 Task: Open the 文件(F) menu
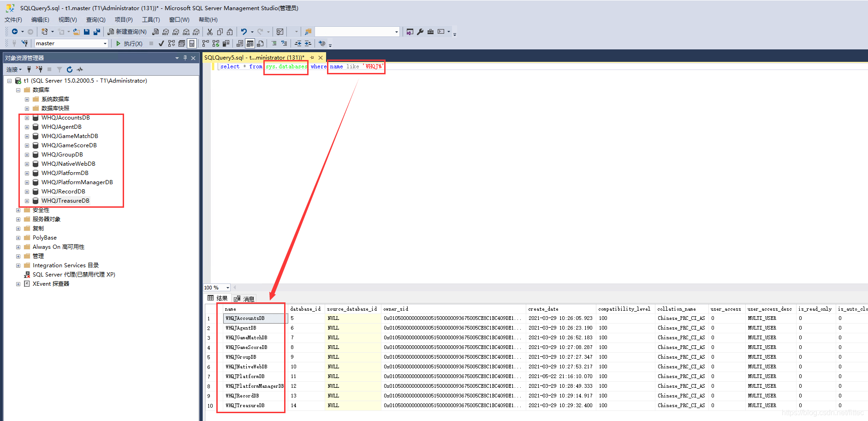pyautogui.click(x=13, y=20)
